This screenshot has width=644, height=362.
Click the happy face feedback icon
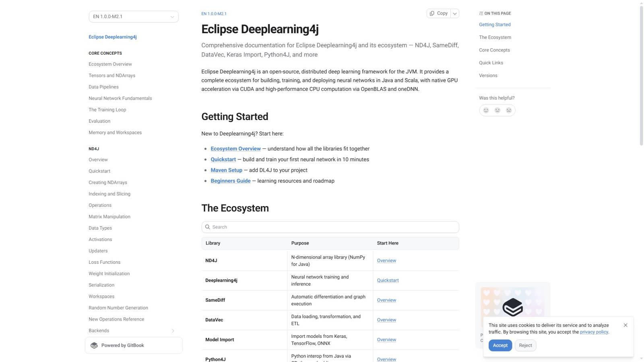(486, 110)
